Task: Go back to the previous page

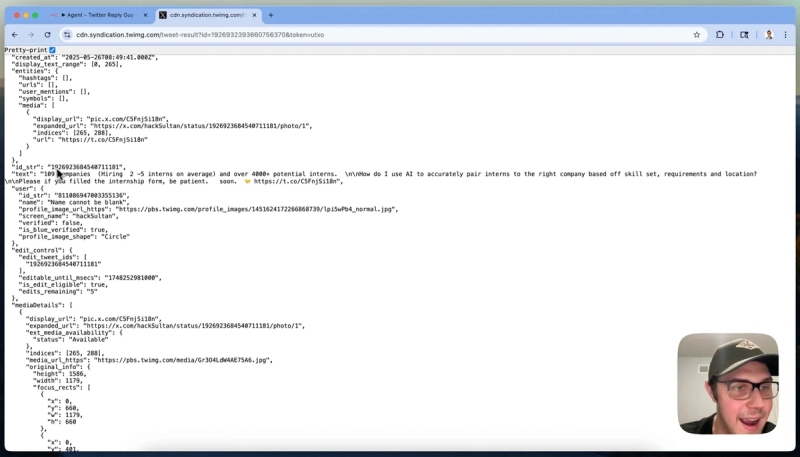Action: pyautogui.click(x=14, y=35)
